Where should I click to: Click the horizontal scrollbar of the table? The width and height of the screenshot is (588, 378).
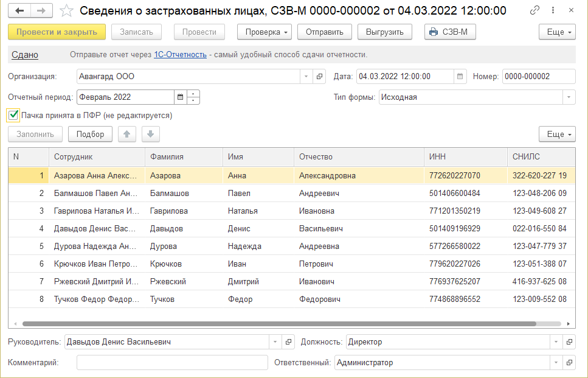[x=279, y=324]
